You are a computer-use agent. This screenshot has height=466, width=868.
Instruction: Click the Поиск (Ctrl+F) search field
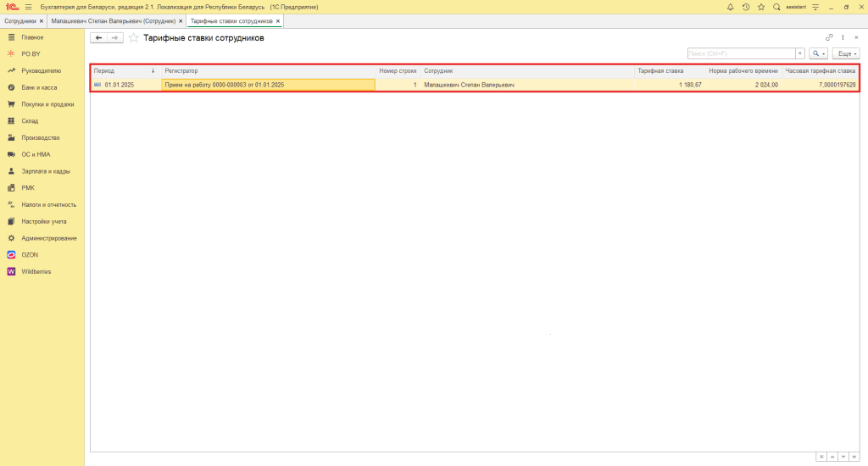pos(741,53)
